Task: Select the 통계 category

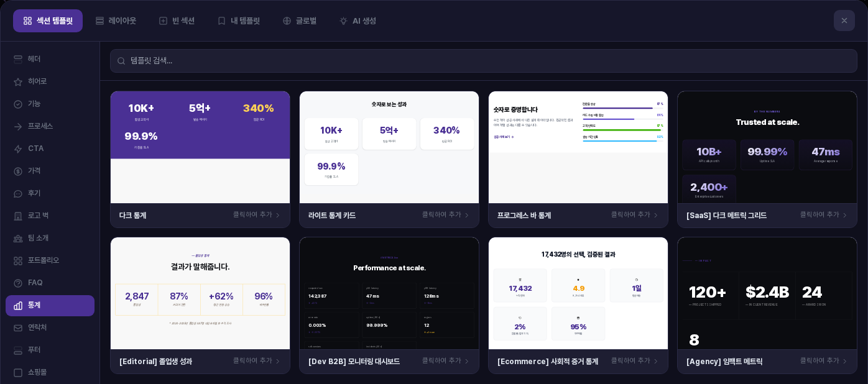Action: (x=50, y=305)
